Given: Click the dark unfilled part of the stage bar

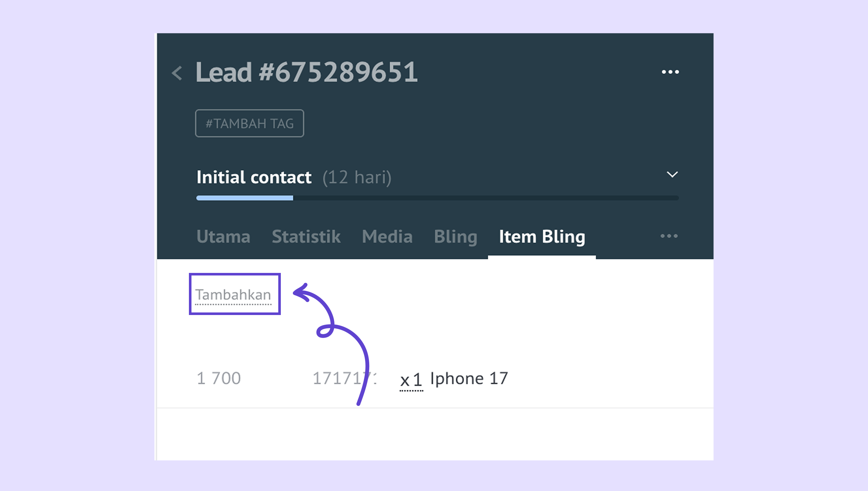Looking at the screenshot, I should [486, 198].
